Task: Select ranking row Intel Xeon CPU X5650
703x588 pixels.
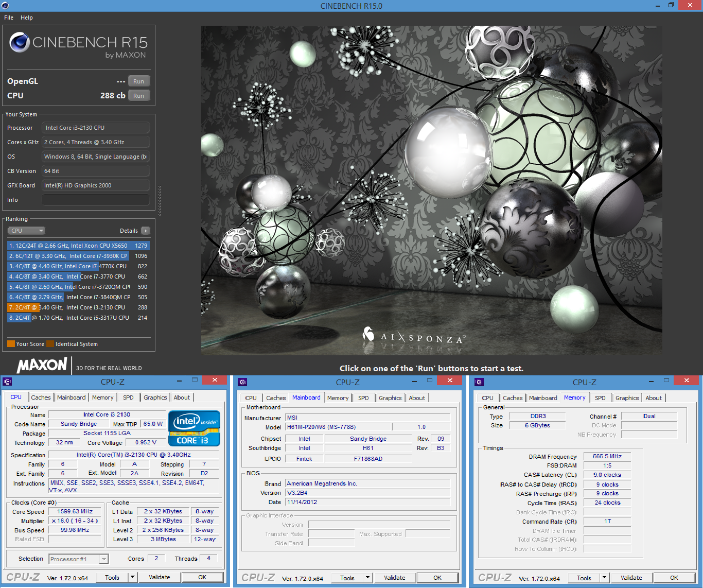Action: tap(78, 246)
